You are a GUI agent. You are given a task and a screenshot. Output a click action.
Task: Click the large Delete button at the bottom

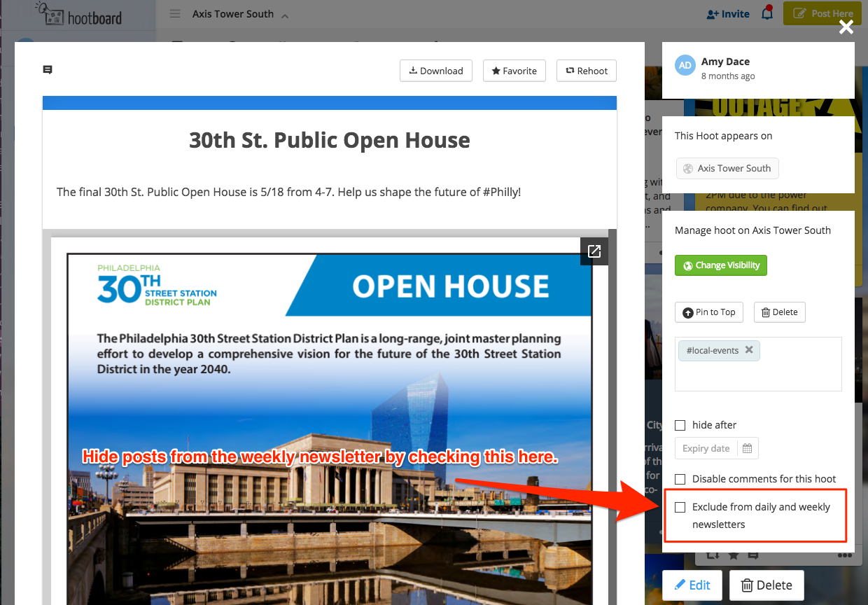pos(766,585)
